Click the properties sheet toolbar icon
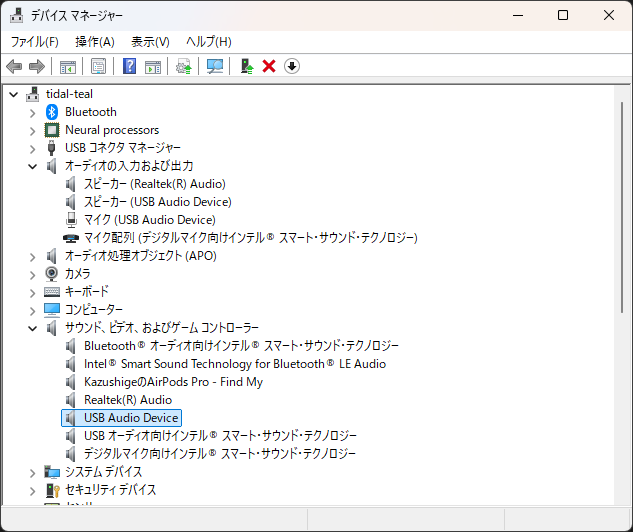 99,66
